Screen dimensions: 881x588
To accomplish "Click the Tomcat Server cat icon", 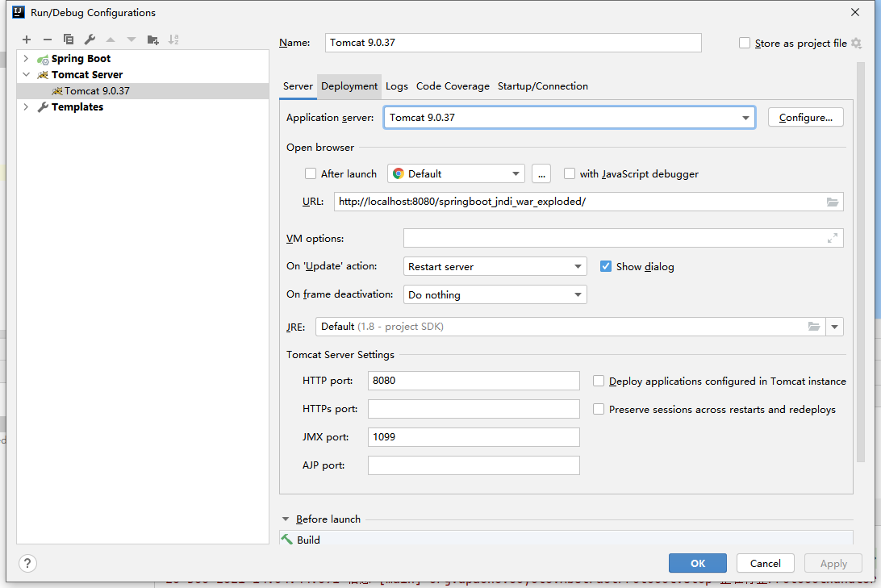I will [x=43, y=75].
